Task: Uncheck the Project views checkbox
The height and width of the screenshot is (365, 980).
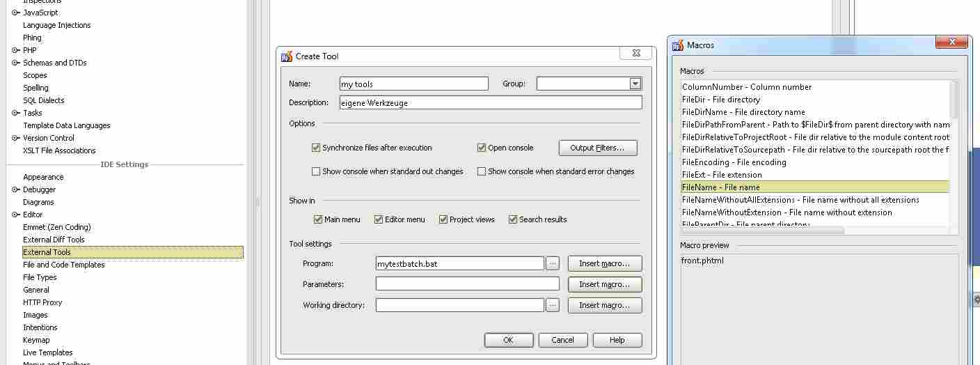Action: 443,219
